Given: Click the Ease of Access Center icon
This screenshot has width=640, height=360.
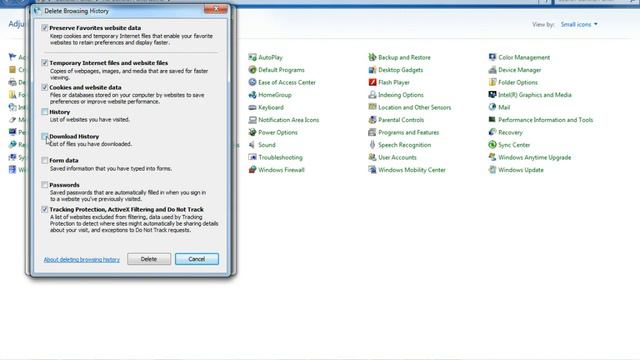Looking at the screenshot, I should click(252, 82).
